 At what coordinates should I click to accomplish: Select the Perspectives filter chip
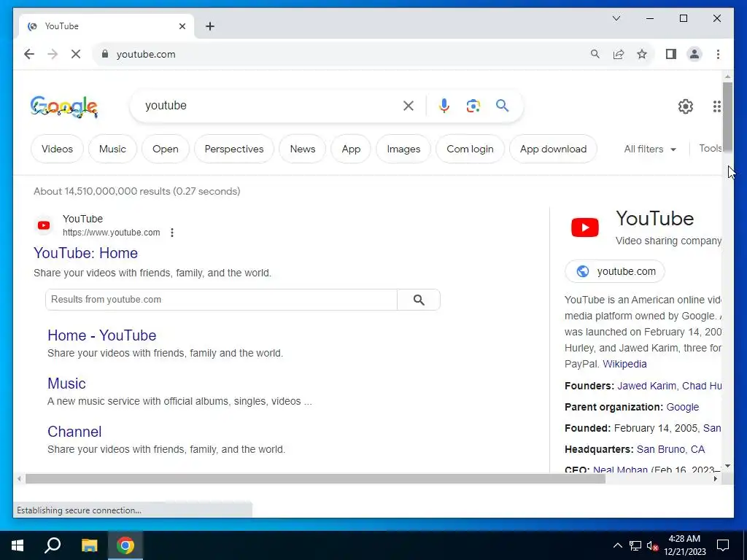[234, 149]
